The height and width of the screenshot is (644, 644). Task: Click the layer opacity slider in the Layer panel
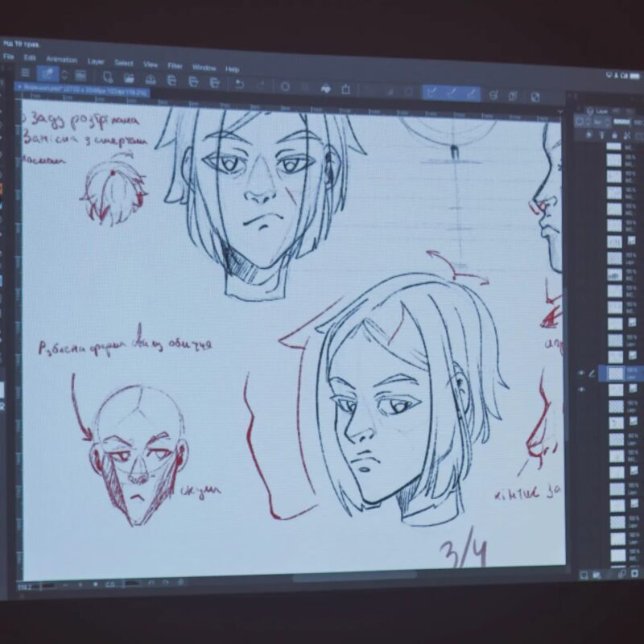point(622,122)
